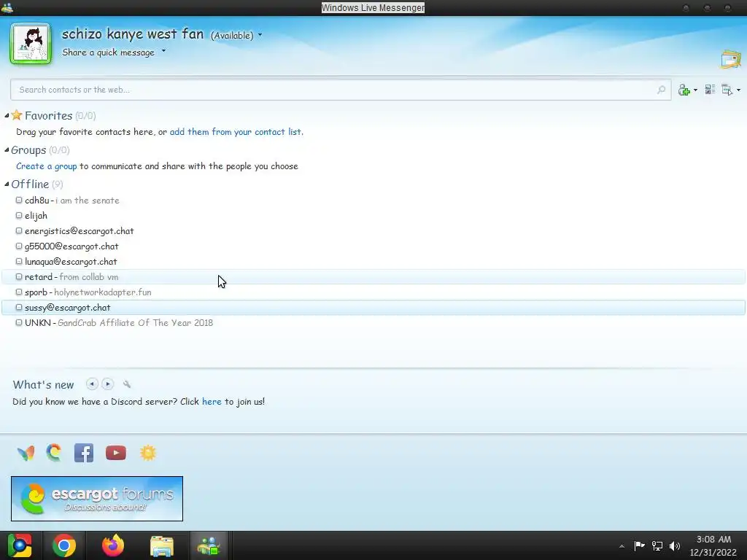This screenshot has height=560, width=747.
Task: Open the Start menu button
Action: click(20, 545)
